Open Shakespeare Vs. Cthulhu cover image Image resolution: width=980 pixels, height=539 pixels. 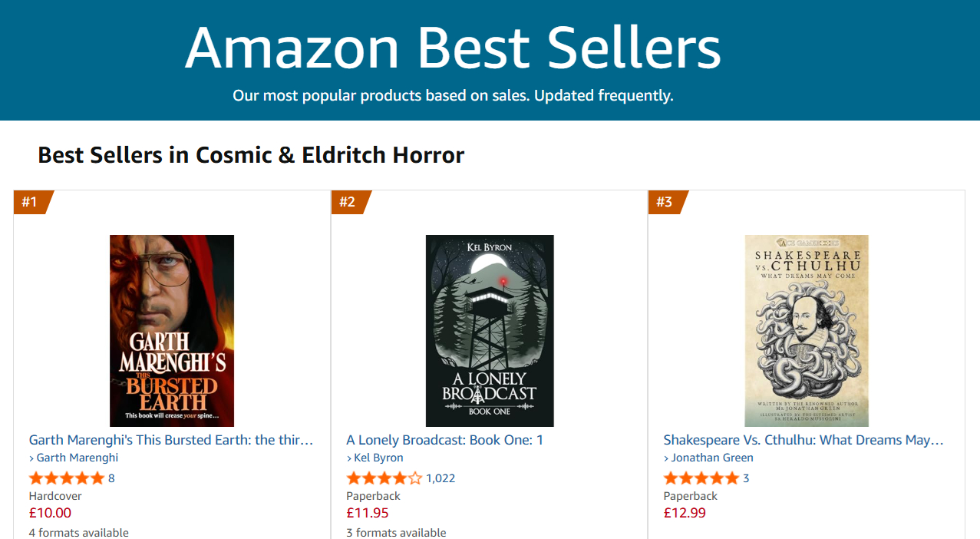807,331
